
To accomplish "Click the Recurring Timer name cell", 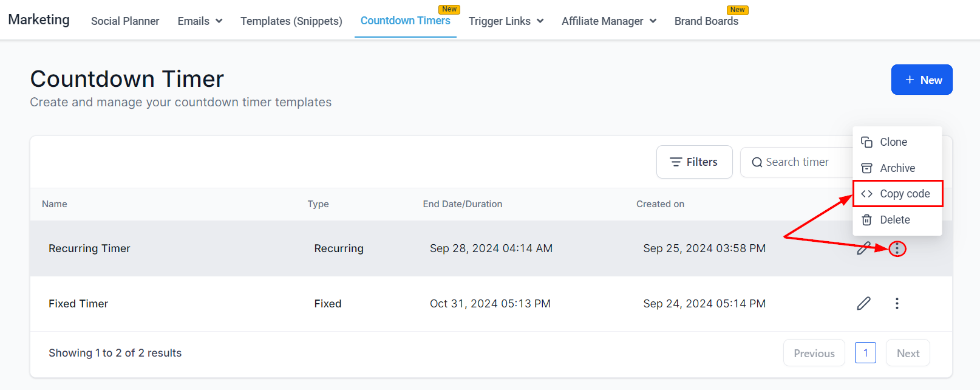I will (89, 248).
